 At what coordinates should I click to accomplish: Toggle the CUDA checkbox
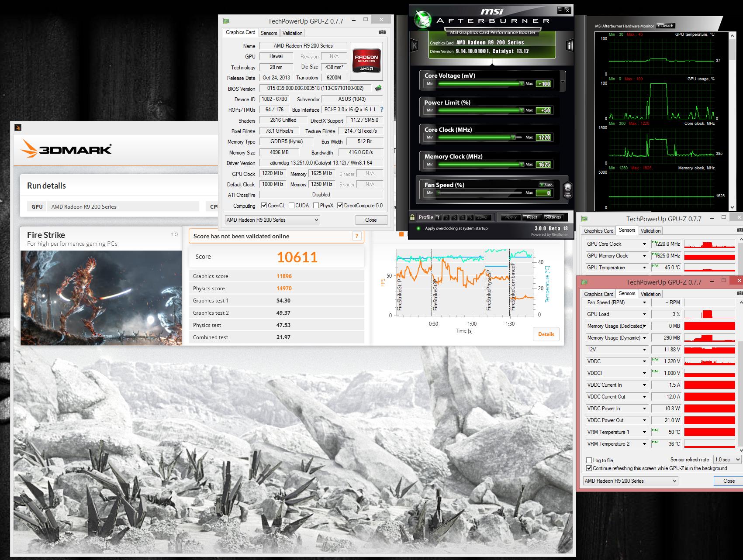(291, 206)
